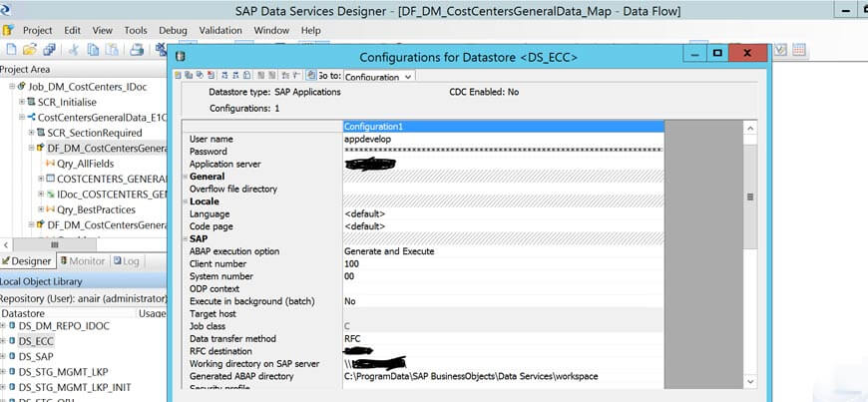Open the Project menu
Image resolution: width=868 pixels, height=402 pixels.
38,31
